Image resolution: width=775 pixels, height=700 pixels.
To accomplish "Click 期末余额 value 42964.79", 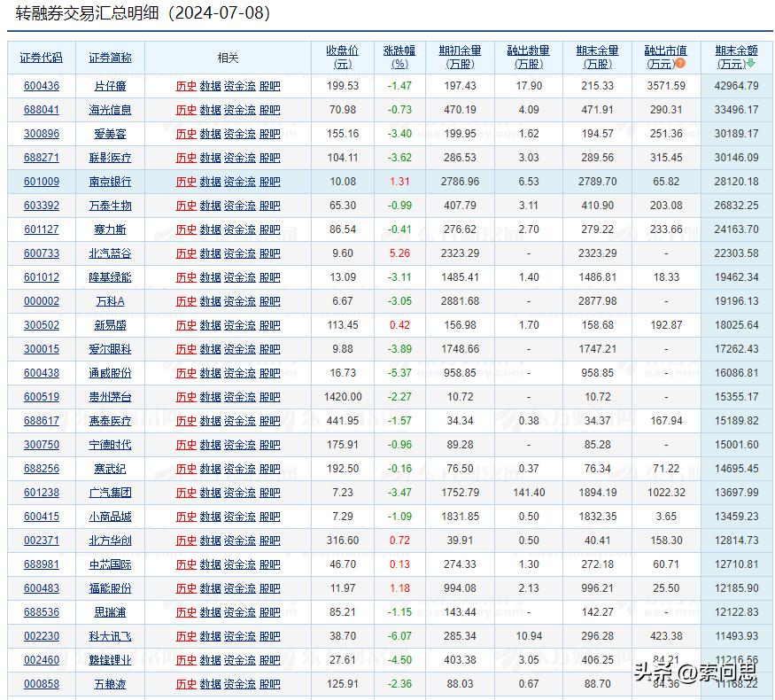I will [736, 86].
